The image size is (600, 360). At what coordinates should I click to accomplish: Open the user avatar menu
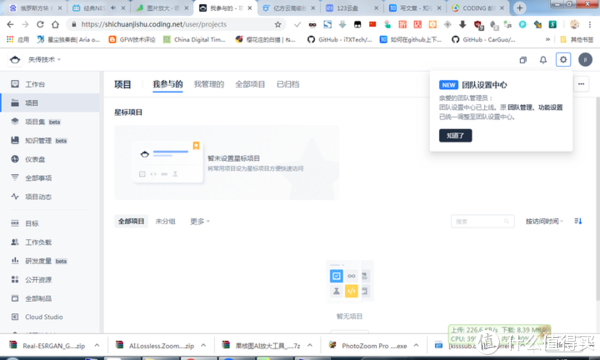[585, 60]
